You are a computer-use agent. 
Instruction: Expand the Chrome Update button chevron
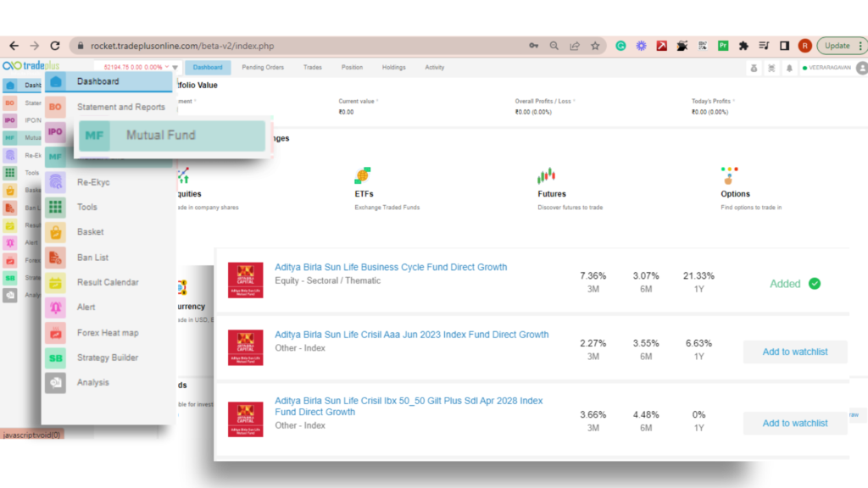click(859, 46)
